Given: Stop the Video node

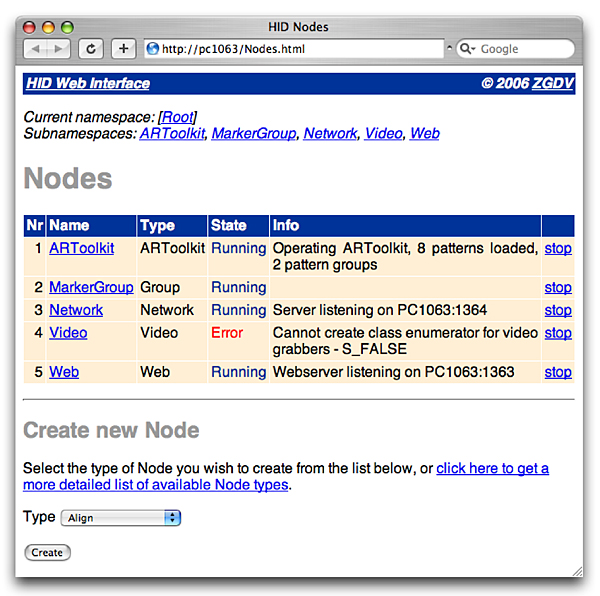Looking at the screenshot, I should [558, 333].
